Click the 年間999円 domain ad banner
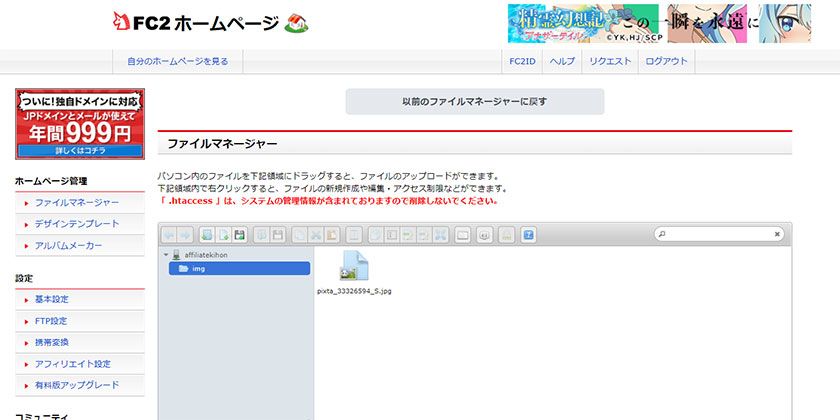This screenshot has width=840, height=420. pyautogui.click(x=80, y=124)
